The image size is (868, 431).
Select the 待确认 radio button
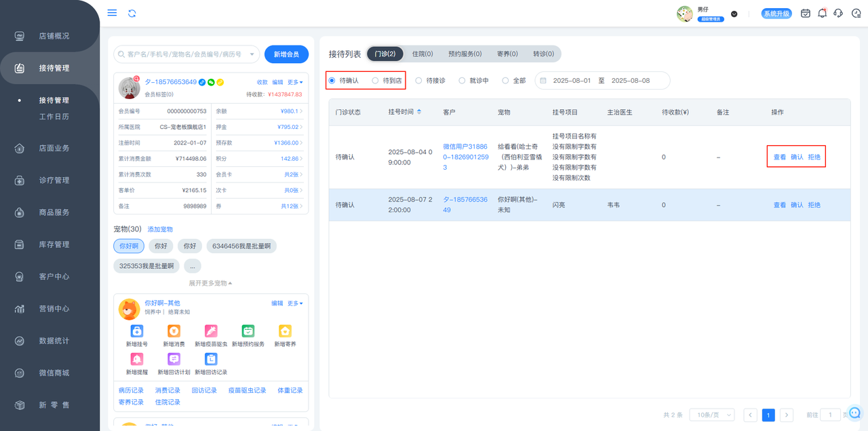[332, 81]
